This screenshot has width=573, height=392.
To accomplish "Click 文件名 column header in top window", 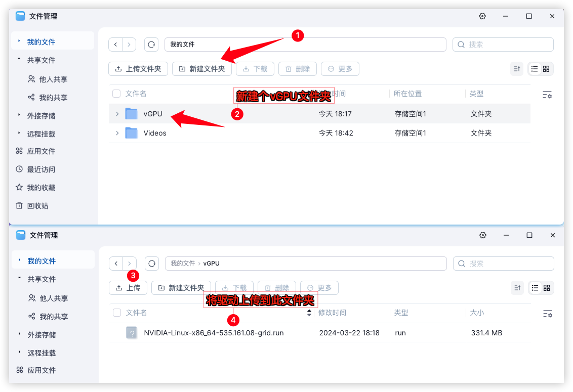I will pyautogui.click(x=136, y=94).
